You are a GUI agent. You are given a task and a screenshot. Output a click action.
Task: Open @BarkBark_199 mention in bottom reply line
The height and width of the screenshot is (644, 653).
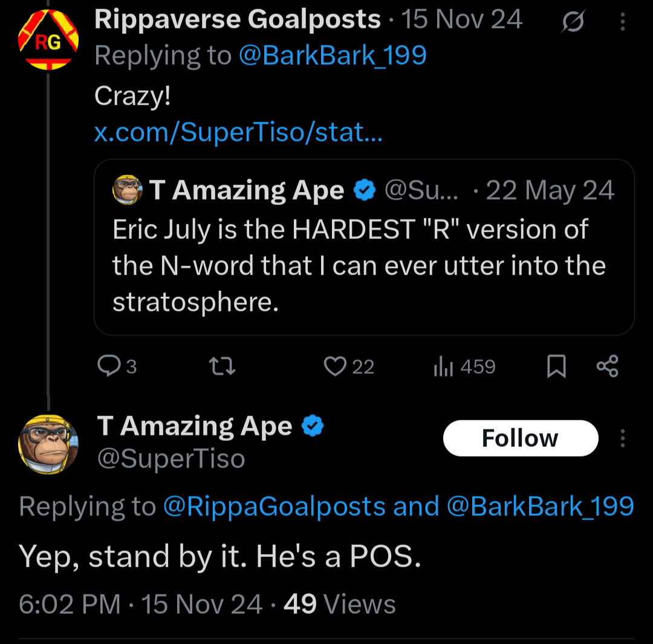[540, 507]
